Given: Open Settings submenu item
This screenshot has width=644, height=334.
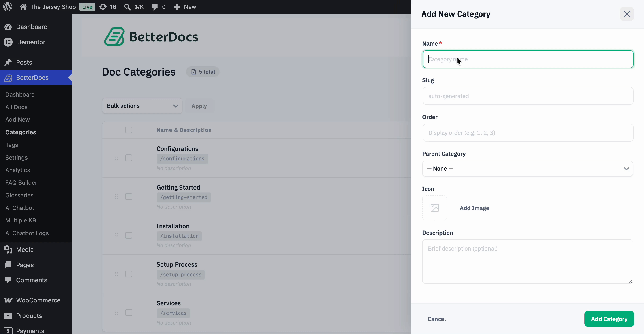Looking at the screenshot, I should tap(17, 158).
